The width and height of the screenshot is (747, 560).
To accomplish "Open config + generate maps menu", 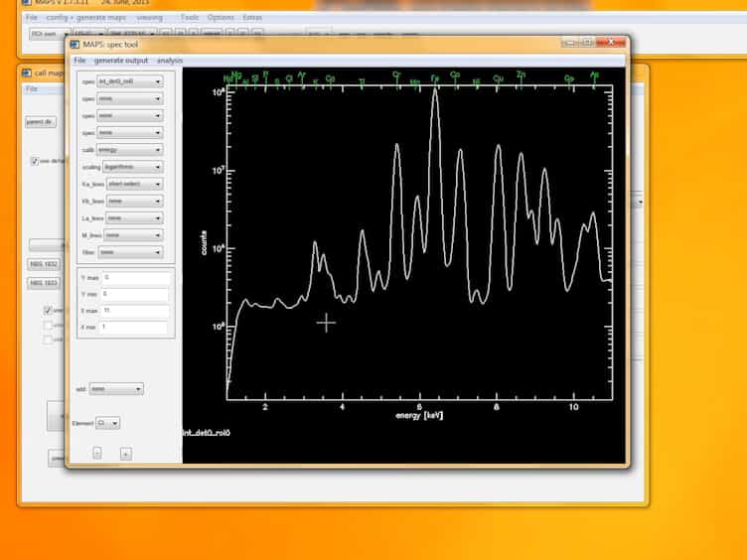I will pos(86,18).
